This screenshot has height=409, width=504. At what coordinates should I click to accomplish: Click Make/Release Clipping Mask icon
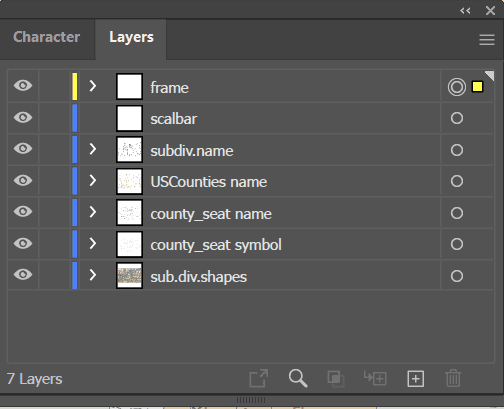tap(336, 379)
